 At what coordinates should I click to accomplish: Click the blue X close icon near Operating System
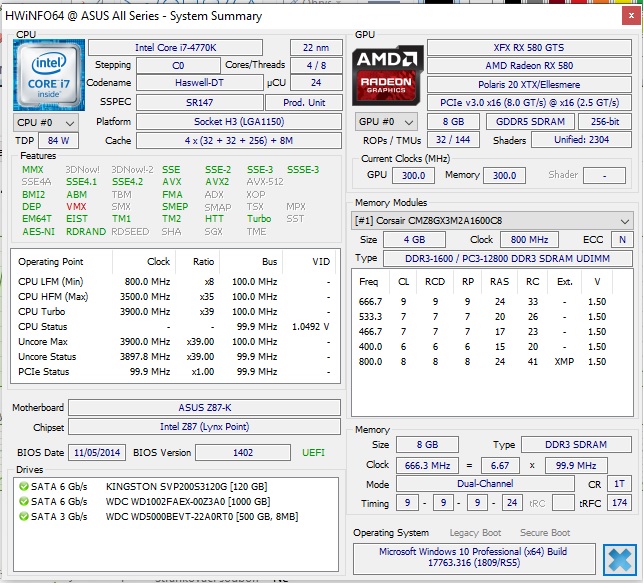pyautogui.click(x=620, y=560)
